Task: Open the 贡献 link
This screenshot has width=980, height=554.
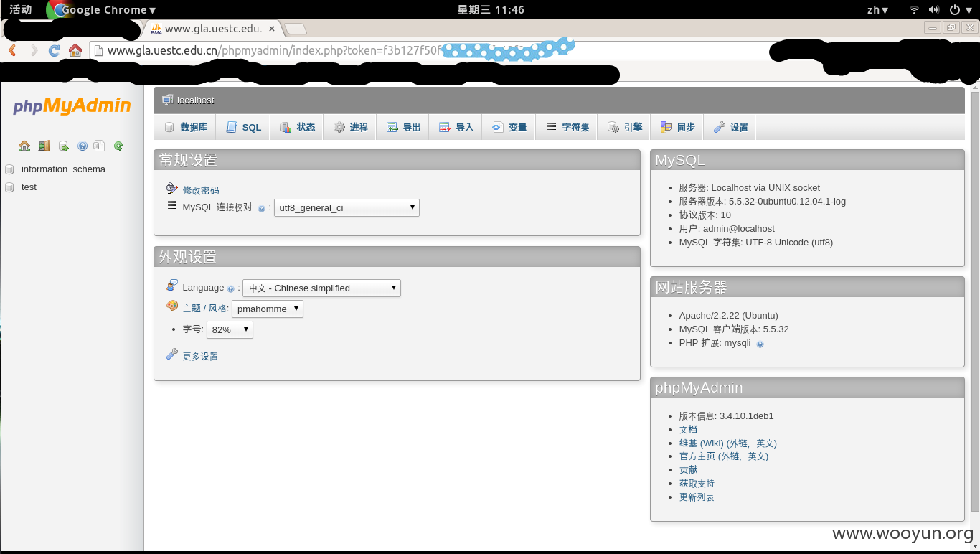Action: coord(688,470)
